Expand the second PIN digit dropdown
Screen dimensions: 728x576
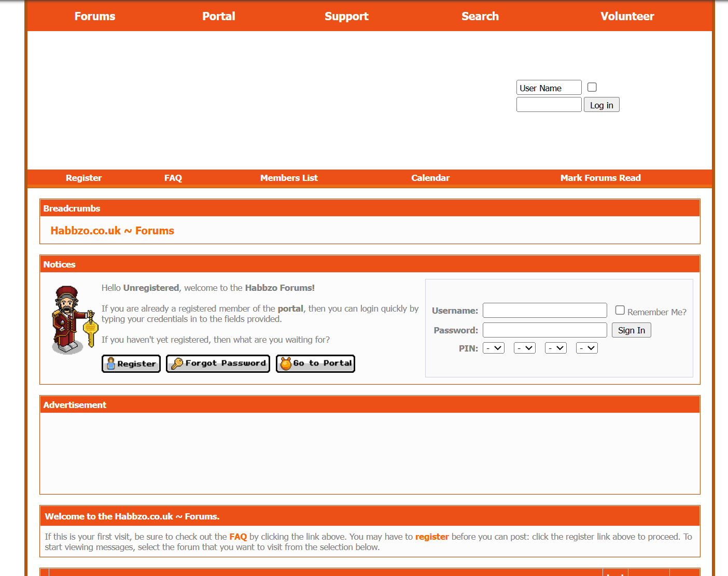[x=524, y=348]
